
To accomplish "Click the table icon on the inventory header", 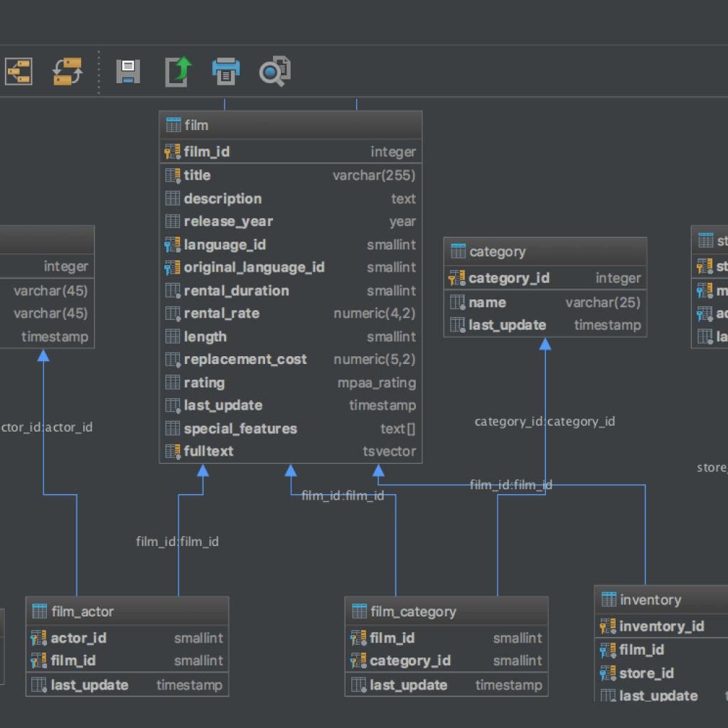I will coord(608,599).
